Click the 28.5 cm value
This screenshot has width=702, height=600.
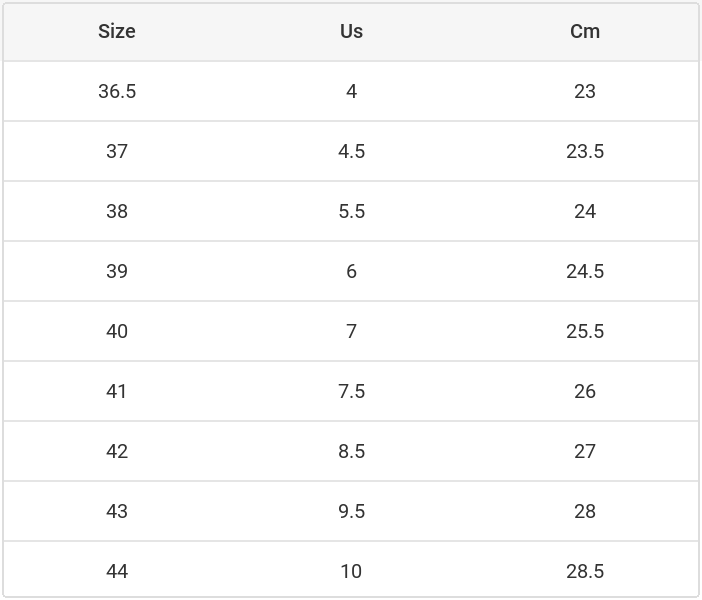[x=585, y=571]
